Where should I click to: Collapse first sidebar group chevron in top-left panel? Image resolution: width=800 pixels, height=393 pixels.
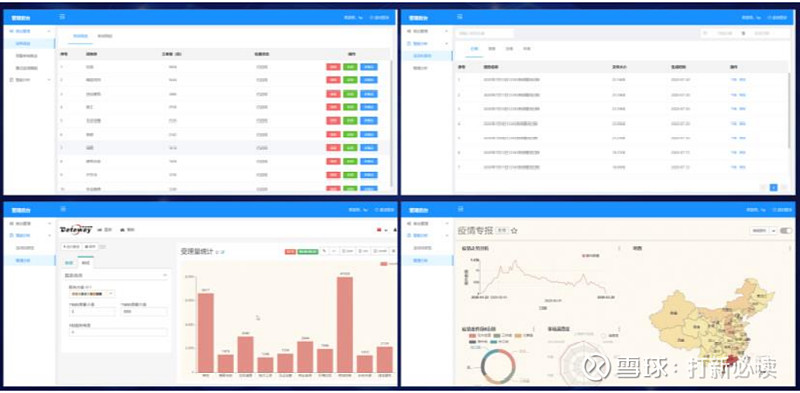[x=49, y=31]
